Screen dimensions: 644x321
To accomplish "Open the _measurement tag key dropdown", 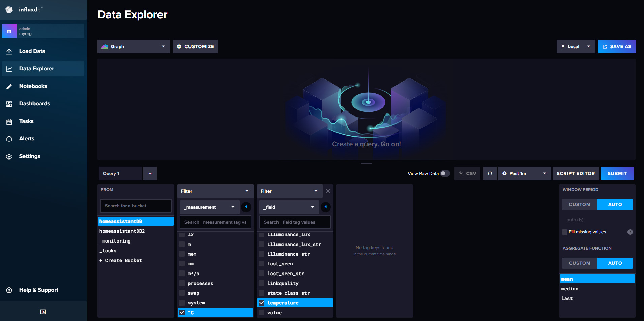I will [x=209, y=207].
